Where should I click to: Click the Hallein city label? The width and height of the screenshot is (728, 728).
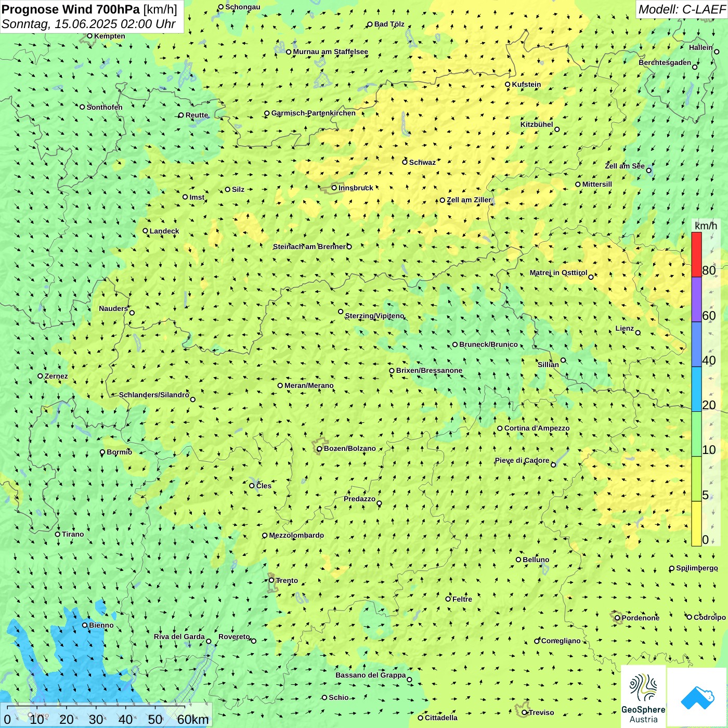pyautogui.click(x=700, y=47)
